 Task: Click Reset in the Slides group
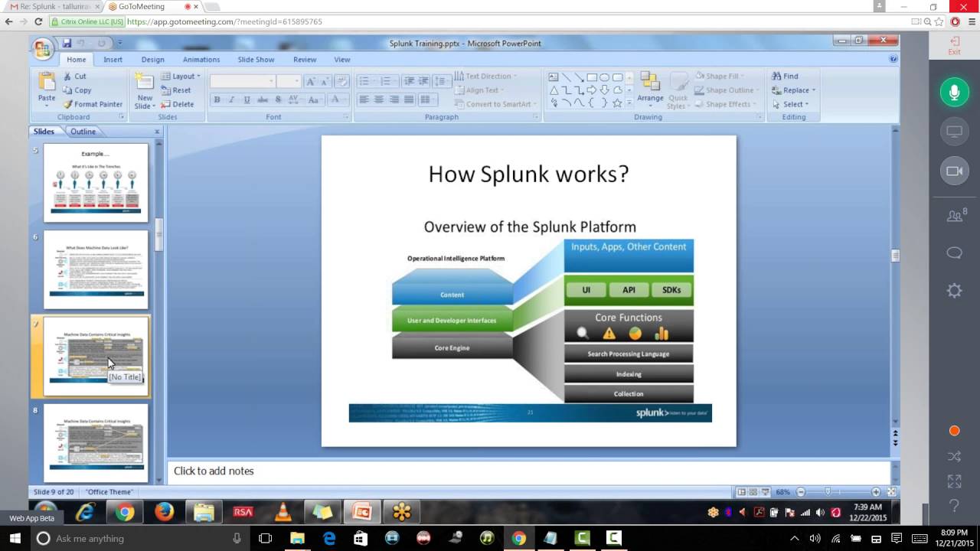point(176,90)
